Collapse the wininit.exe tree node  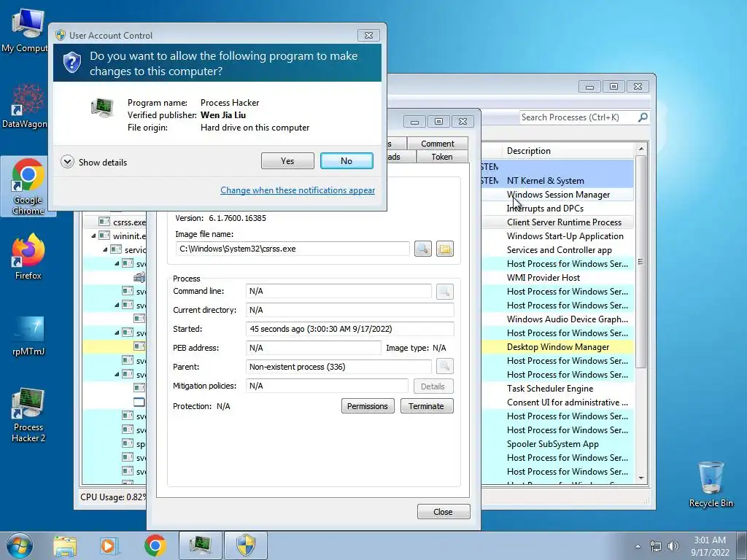93,236
